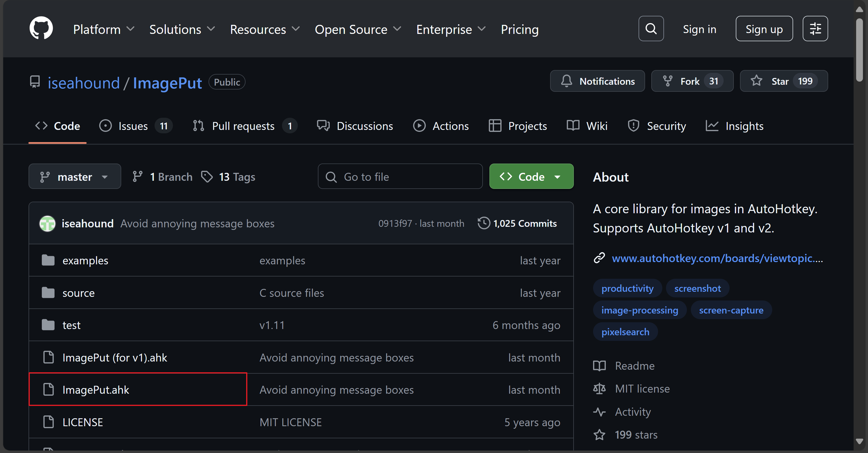
Task: Open the 'MIT LICENSE' commit message
Action: pyautogui.click(x=290, y=422)
